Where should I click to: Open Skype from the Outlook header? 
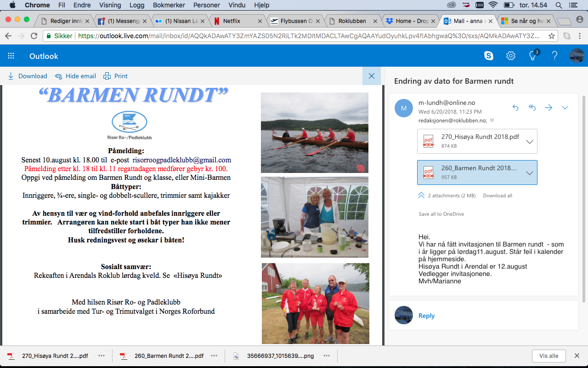[x=489, y=56]
